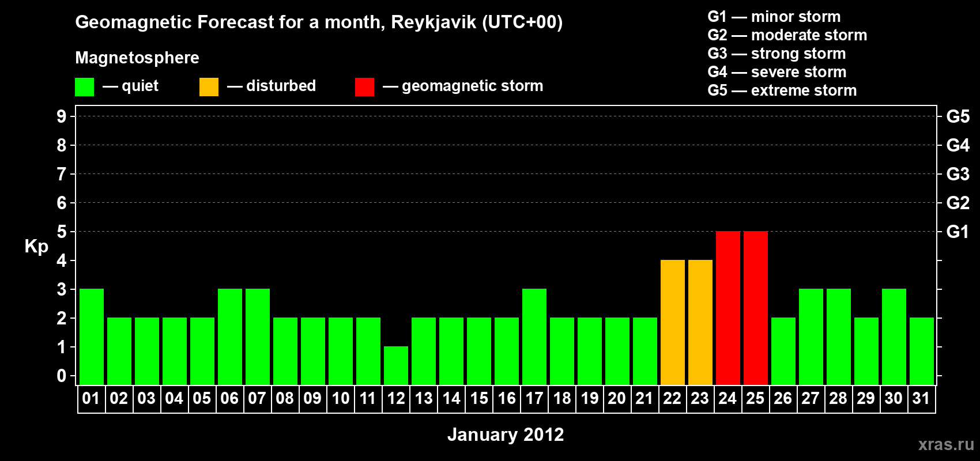Viewport: 980px width, 461px height.
Task: Click the Kp value 9 tick label
Action: tap(62, 116)
